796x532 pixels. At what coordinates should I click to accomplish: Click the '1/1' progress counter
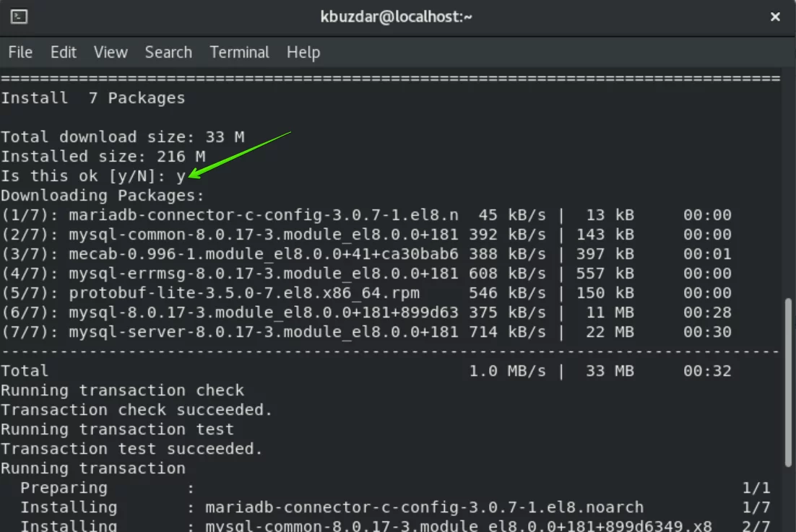point(756,488)
